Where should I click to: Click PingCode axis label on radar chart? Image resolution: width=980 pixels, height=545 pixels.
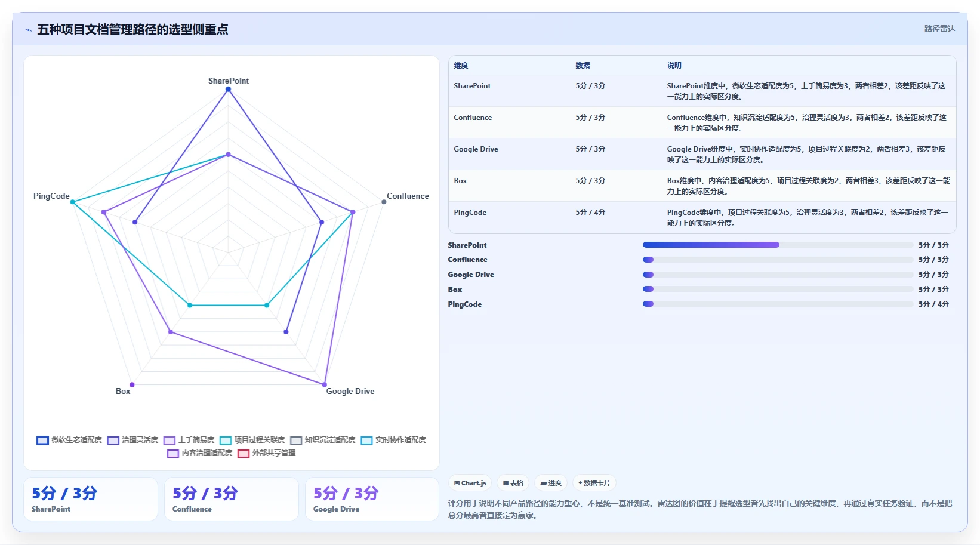click(51, 196)
